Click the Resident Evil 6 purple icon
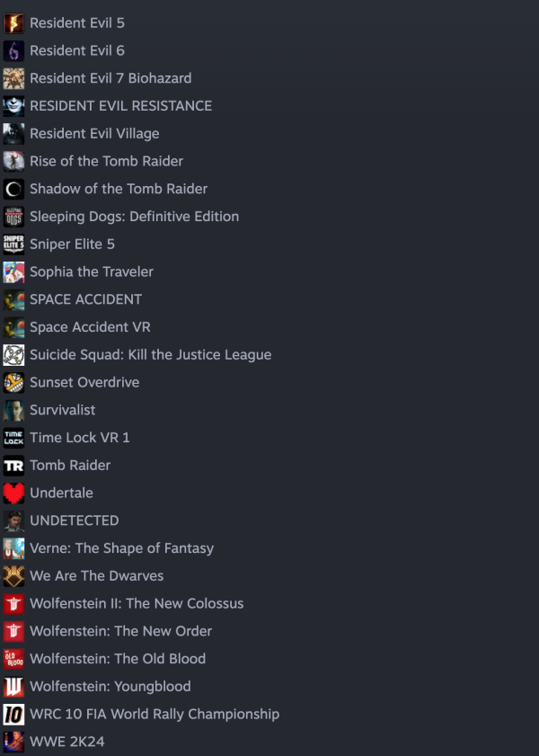539x756 pixels. tap(13, 50)
